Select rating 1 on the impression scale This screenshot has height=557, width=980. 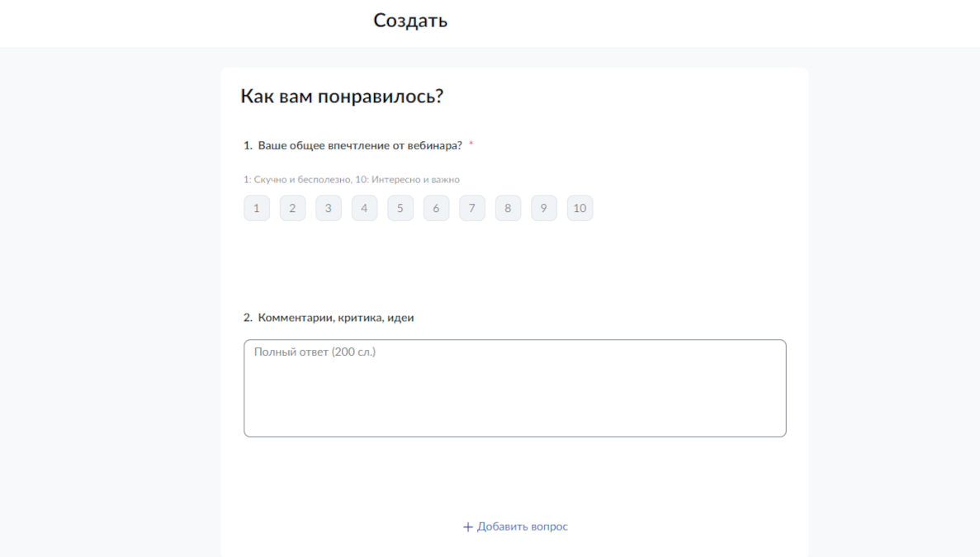pos(256,208)
